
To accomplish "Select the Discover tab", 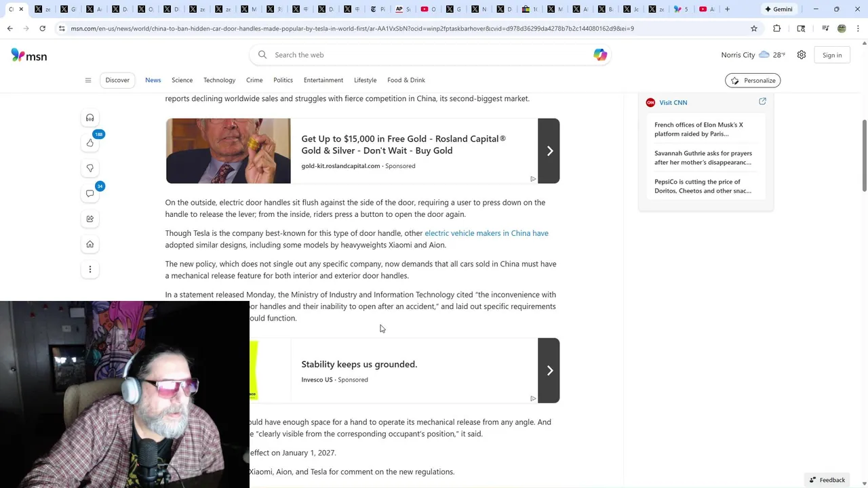I will [x=117, y=80].
